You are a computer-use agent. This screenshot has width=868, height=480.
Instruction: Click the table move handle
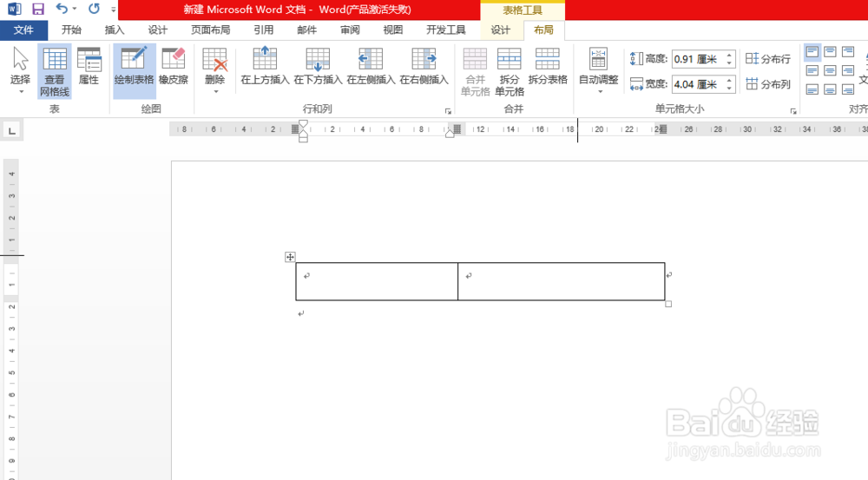coord(290,257)
